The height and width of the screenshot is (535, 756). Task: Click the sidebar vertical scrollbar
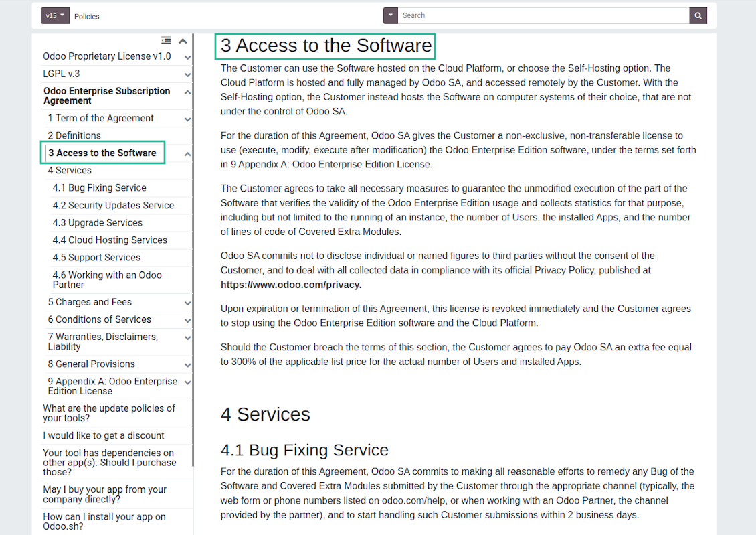click(x=193, y=250)
